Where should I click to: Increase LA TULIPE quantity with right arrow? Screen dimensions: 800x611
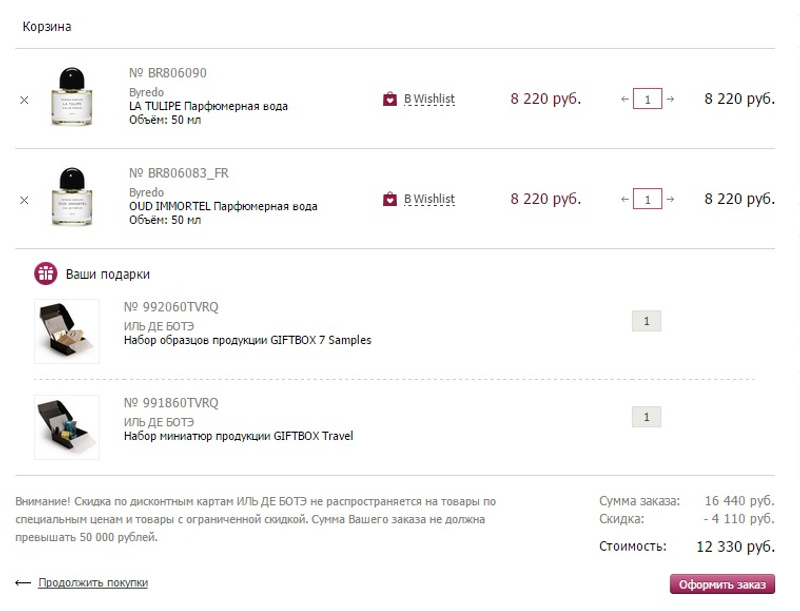point(670,99)
